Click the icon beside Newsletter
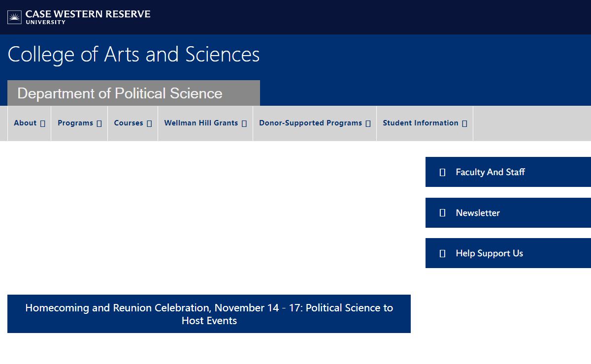The image size is (591, 364). click(x=442, y=213)
